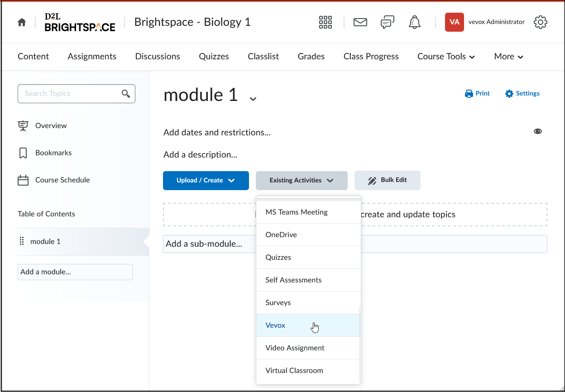Open message alerts envelope icon
Image resolution: width=565 pixels, height=392 pixels.
point(360,22)
